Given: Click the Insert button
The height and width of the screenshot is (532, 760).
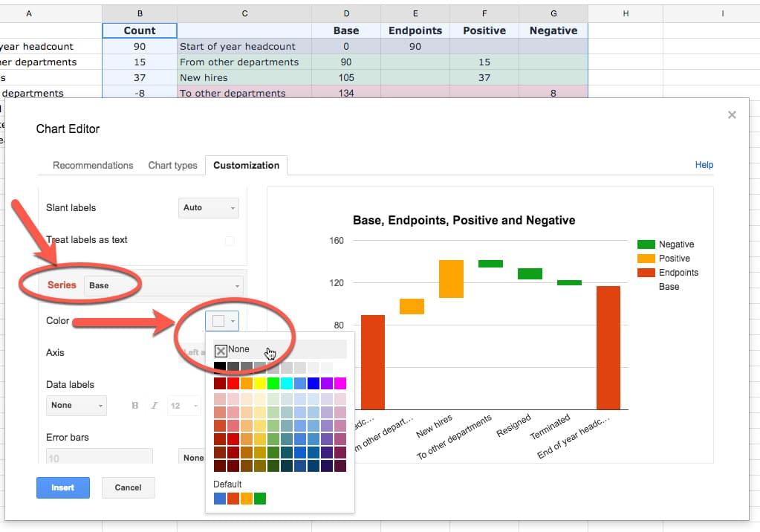Looking at the screenshot, I should tap(62, 487).
